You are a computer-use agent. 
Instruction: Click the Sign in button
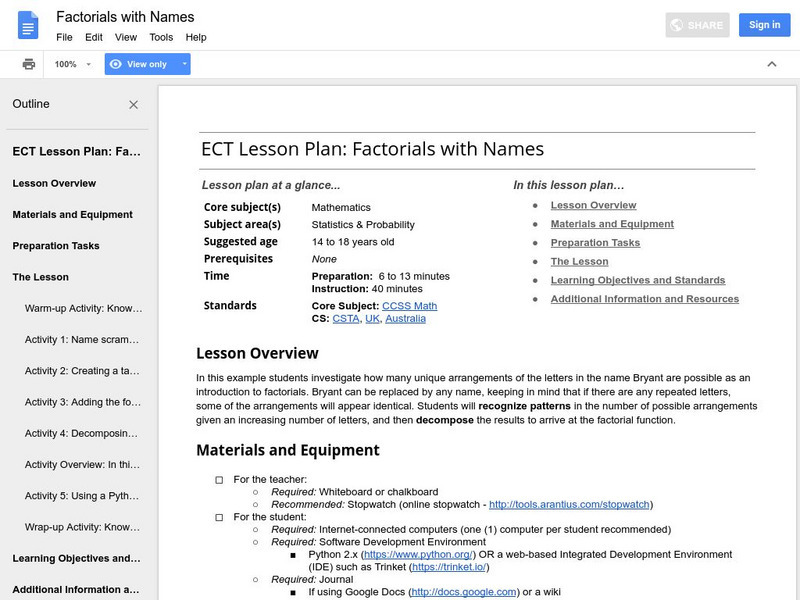point(764,25)
